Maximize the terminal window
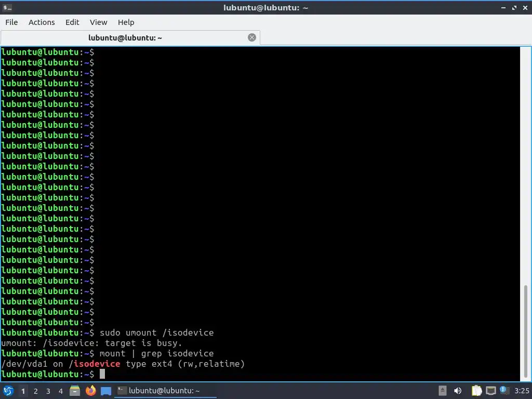Image resolution: width=532 pixels, height=399 pixels. coord(514,7)
